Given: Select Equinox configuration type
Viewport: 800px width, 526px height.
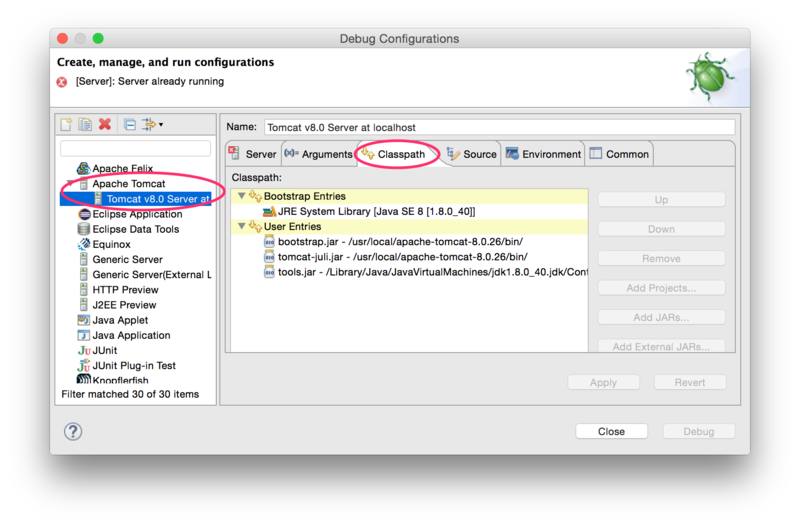Looking at the screenshot, I should [x=111, y=244].
